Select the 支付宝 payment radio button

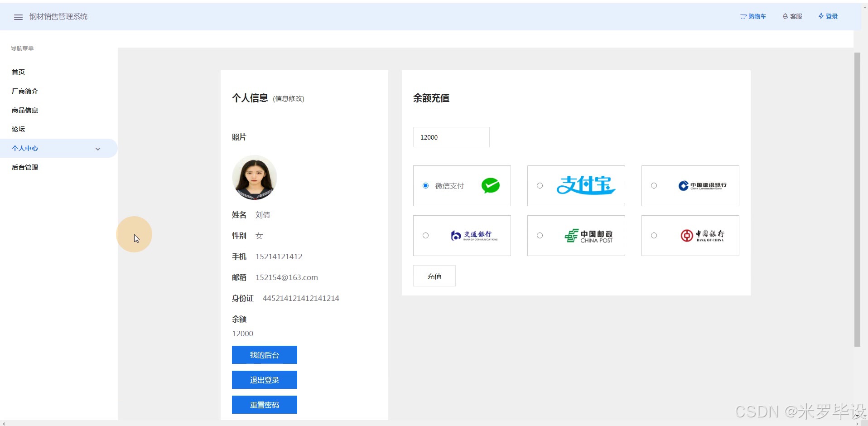[x=540, y=185]
